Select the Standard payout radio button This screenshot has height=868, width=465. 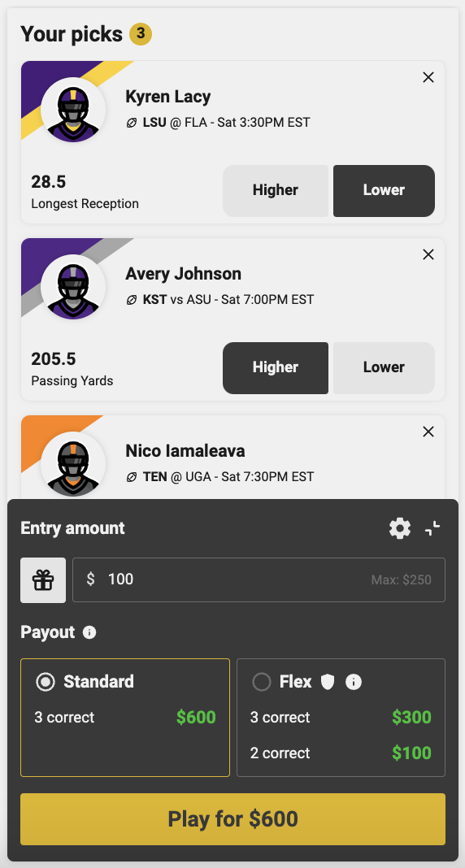click(46, 682)
